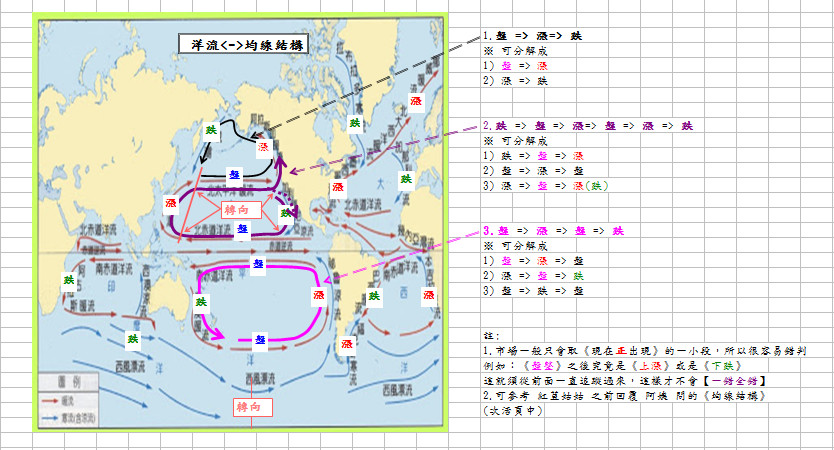Screen dimensions: 834x450
Task: Click the 跌 label on the Labrador current
Action: tap(354, 123)
